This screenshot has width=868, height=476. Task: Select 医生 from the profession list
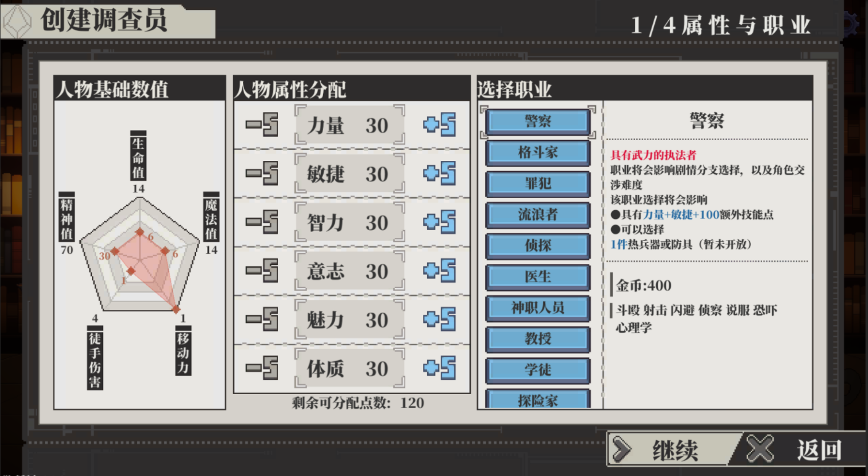coord(538,277)
